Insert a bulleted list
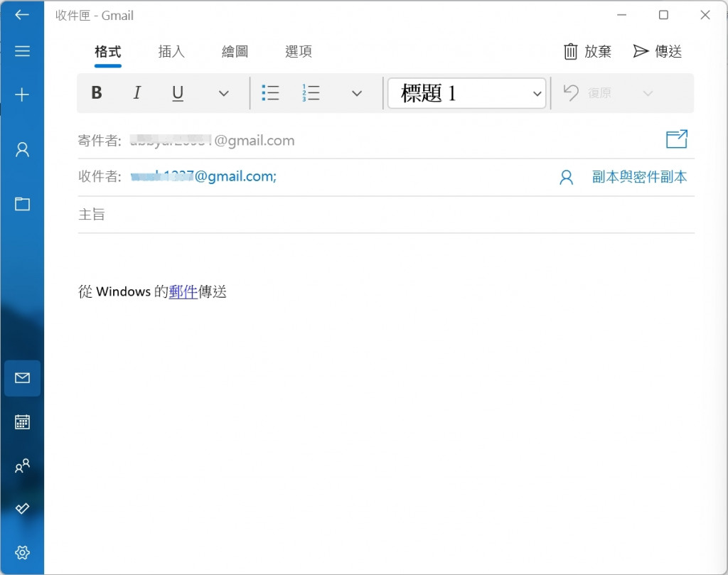 (x=270, y=93)
